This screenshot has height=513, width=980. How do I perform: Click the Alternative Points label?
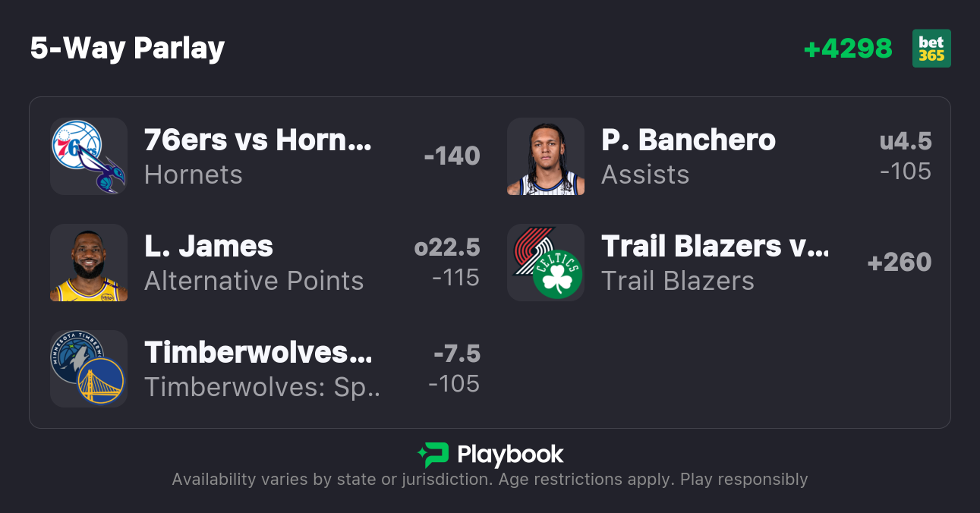click(x=254, y=282)
